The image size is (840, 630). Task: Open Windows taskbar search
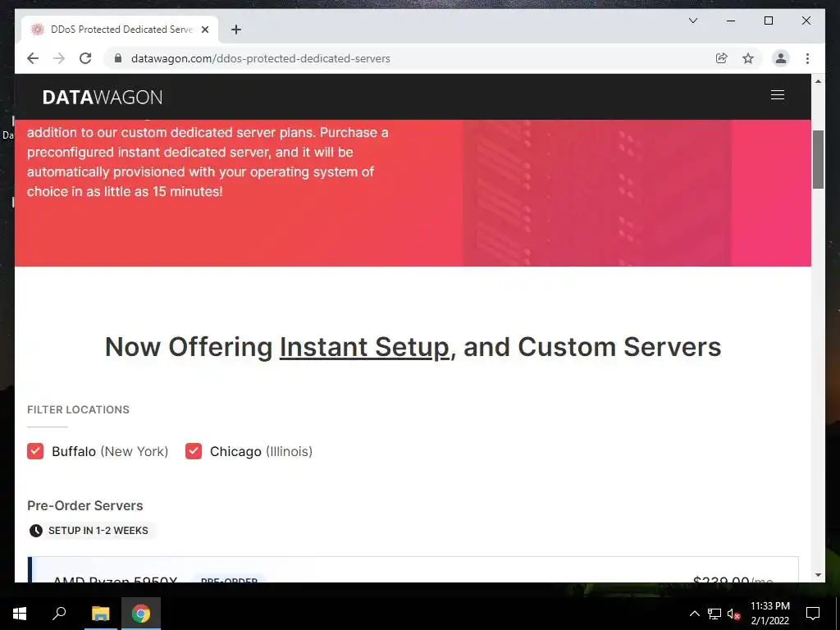point(59,614)
